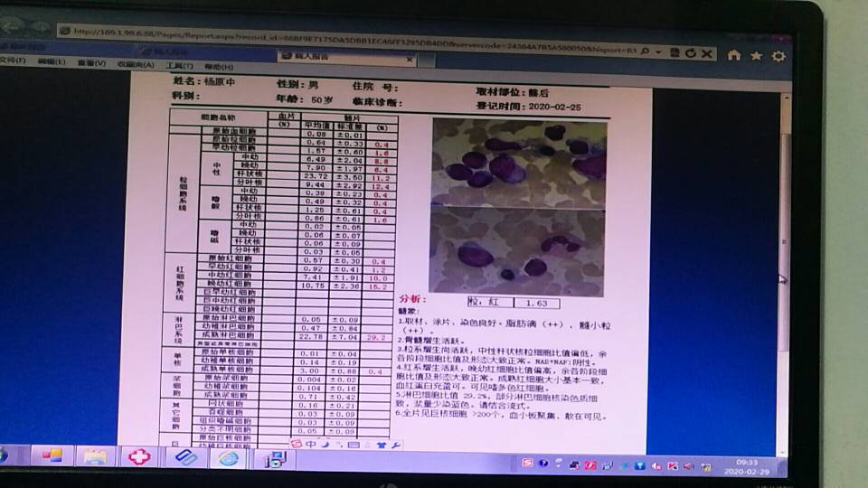Click the Internet Explorer taskbar icon

pos(229,459)
